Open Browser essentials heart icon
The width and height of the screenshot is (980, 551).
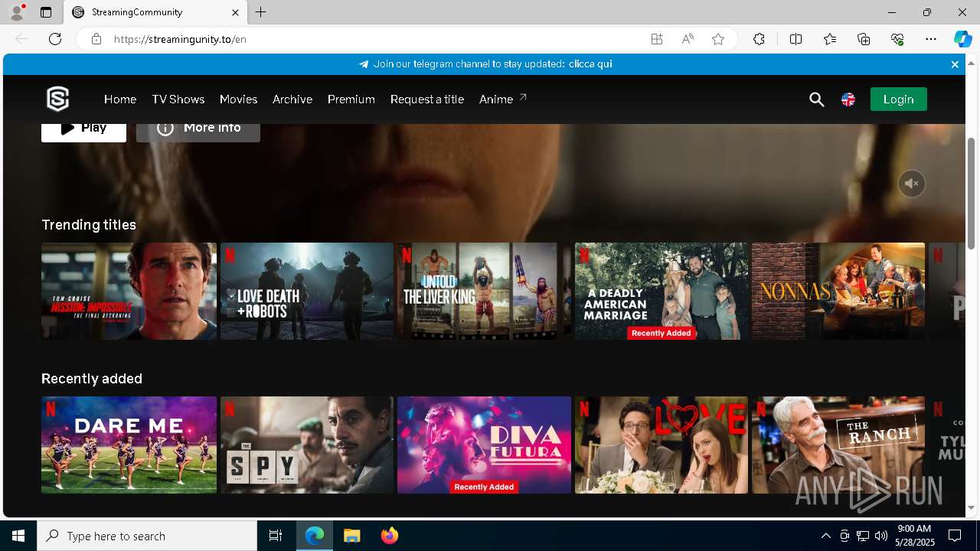click(897, 39)
